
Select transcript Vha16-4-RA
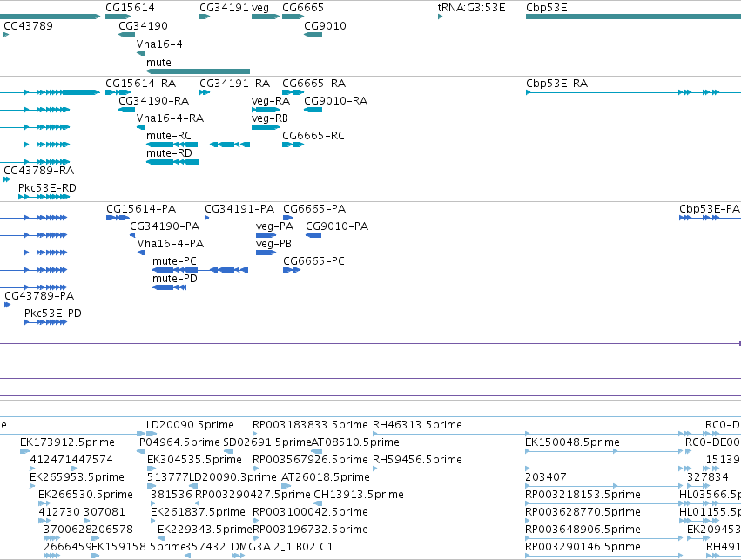point(170,118)
